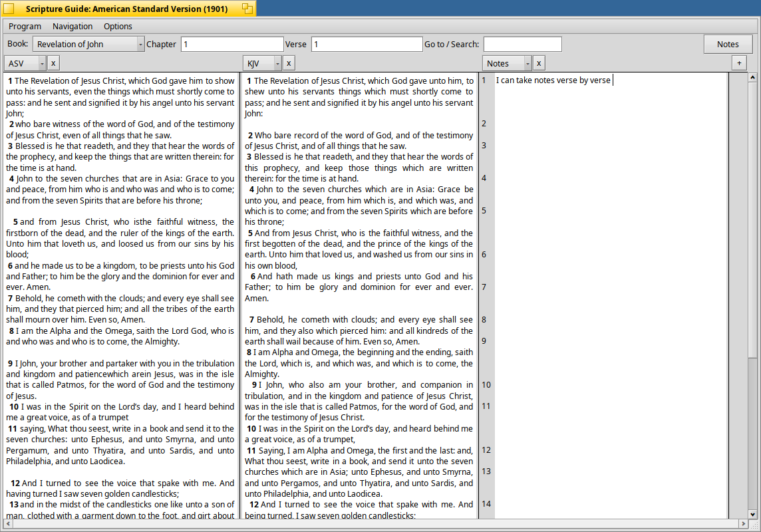Click KJV verse 11 'Saying, I am Alpha and Omega'
The height and width of the screenshot is (532, 761).
pyautogui.click(x=359, y=472)
